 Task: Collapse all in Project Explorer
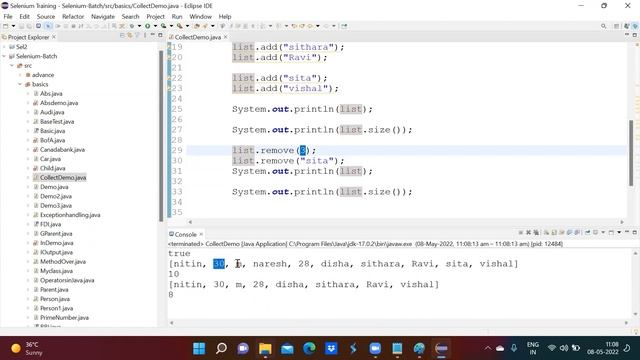[x=122, y=36]
